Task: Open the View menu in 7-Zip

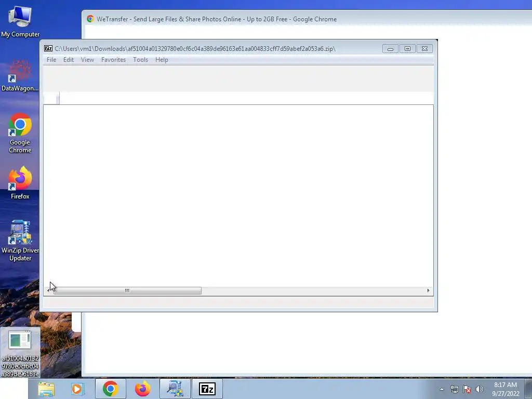Action: click(87, 60)
